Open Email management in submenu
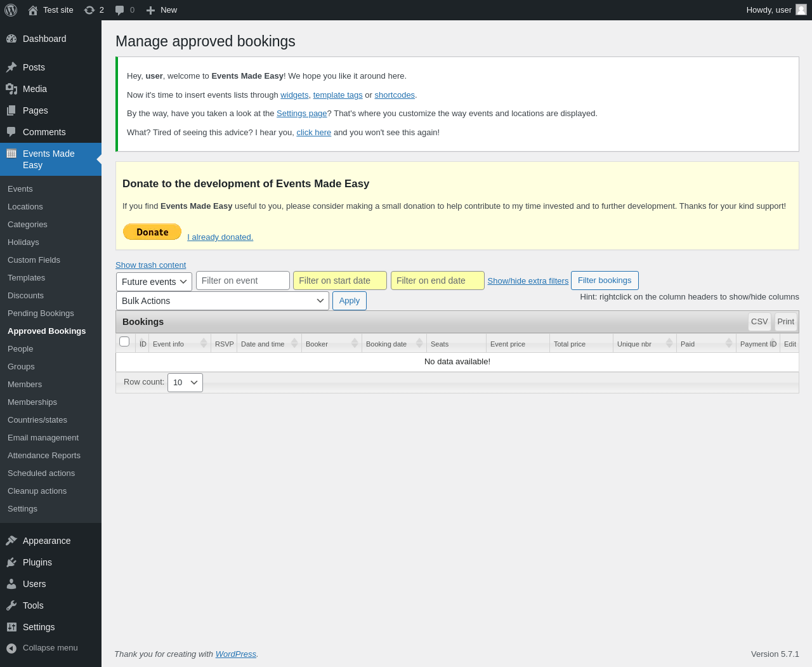Image resolution: width=812 pixels, height=667 pixels. coord(43,438)
